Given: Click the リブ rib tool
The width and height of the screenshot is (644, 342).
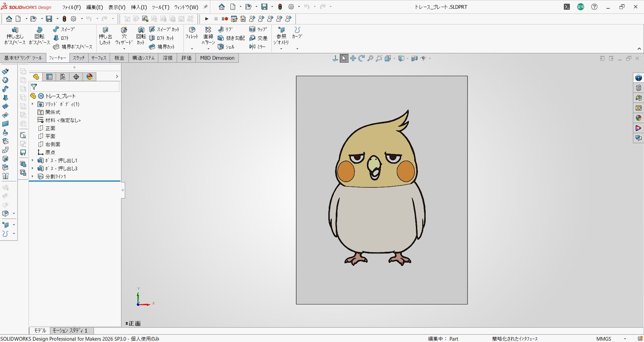Looking at the screenshot, I should point(225,30).
